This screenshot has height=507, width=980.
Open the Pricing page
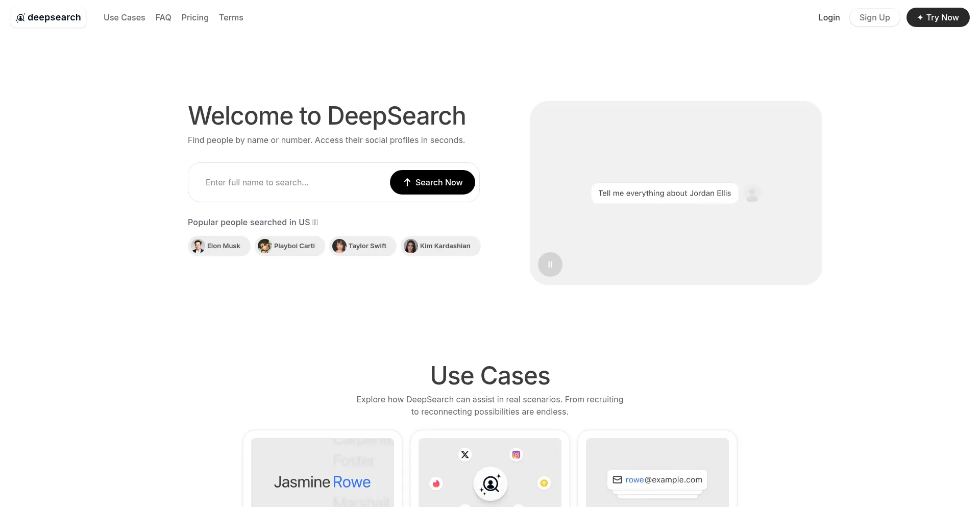[195, 17]
